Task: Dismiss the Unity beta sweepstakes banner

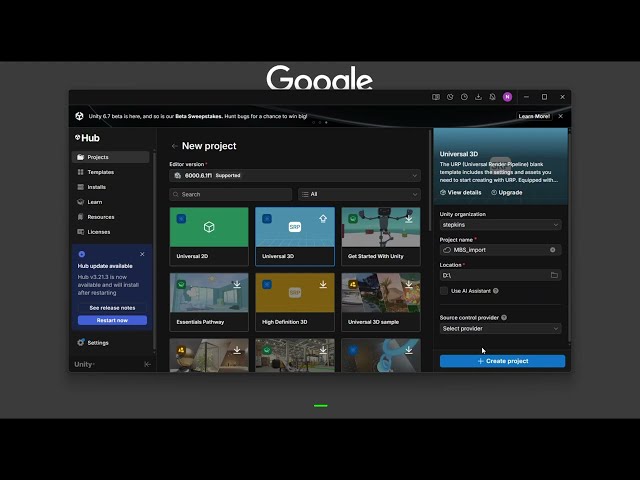Action: [560, 116]
